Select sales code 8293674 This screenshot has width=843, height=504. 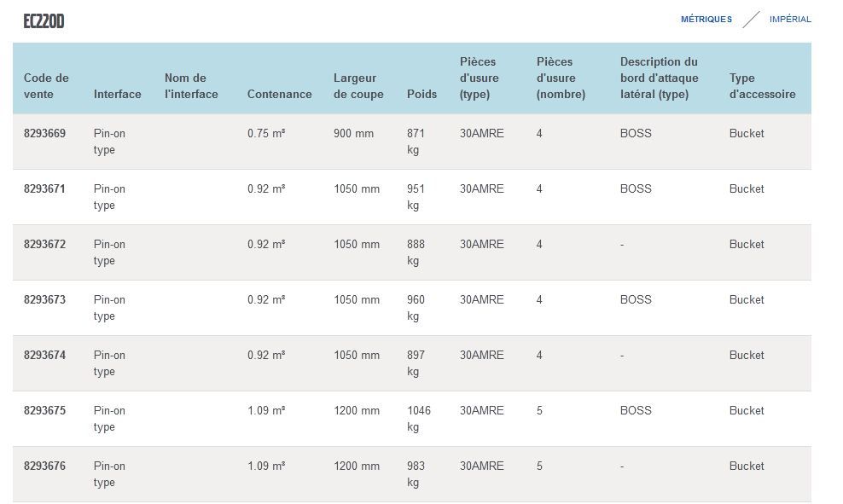[x=44, y=356]
